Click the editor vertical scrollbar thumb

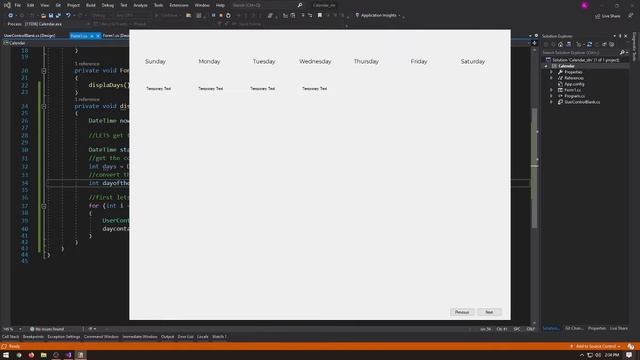(x=534, y=168)
